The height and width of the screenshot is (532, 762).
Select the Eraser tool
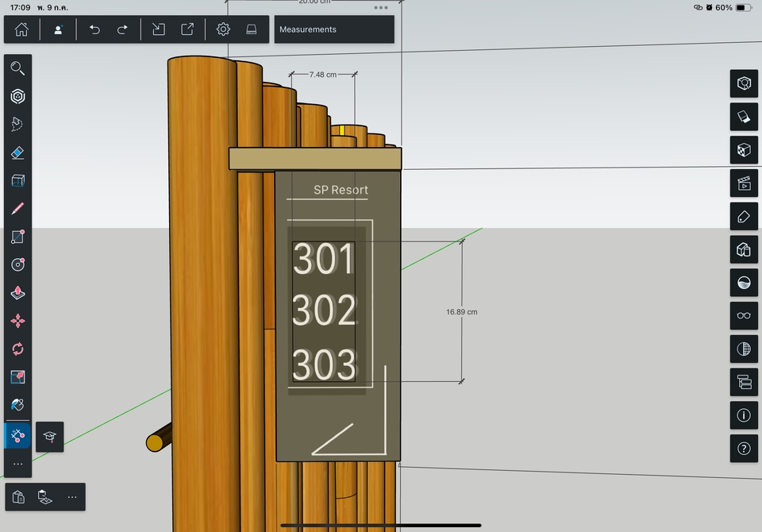click(17, 152)
